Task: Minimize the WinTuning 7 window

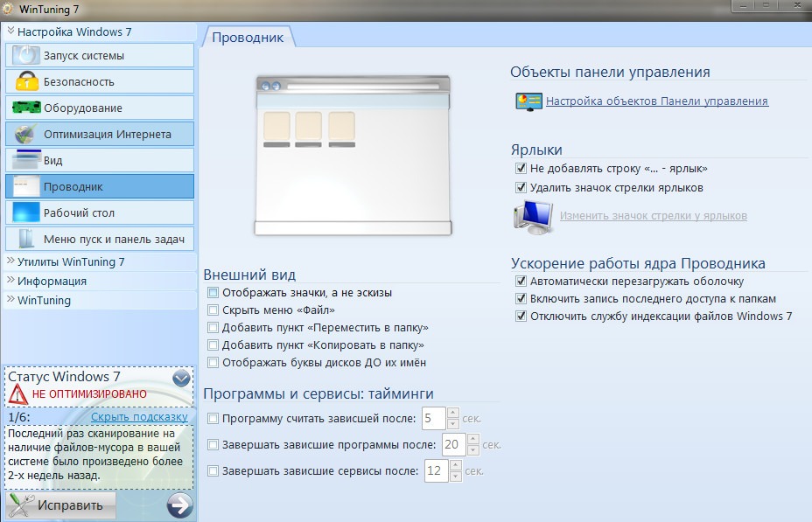Action: click(x=743, y=5)
